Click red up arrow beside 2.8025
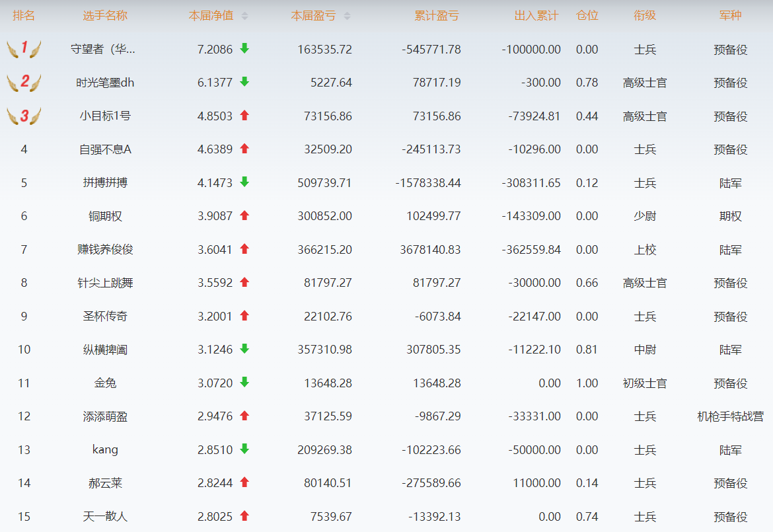The height and width of the screenshot is (532, 773). click(244, 515)
